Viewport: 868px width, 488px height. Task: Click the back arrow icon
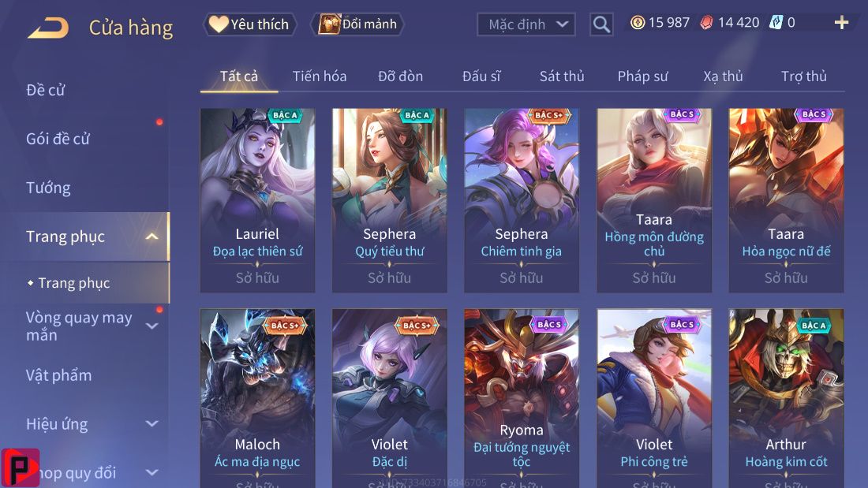coord(48,28)
